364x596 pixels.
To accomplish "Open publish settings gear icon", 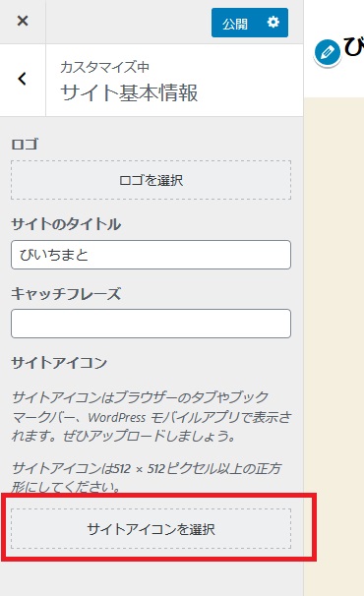I will 273,23.
